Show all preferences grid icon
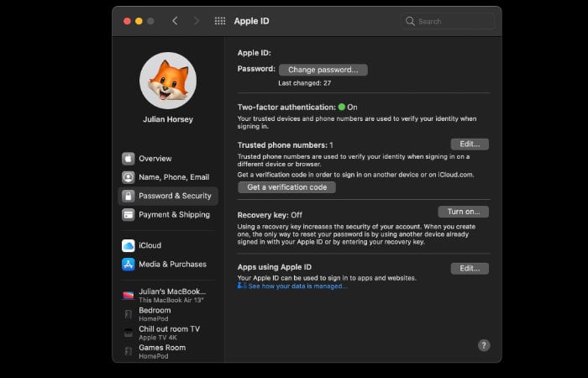Screen dimensions: 588x378 (220, 21)
